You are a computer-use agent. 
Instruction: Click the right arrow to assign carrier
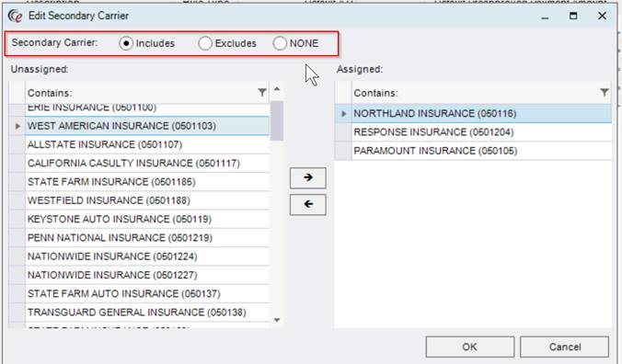[308, 177]
